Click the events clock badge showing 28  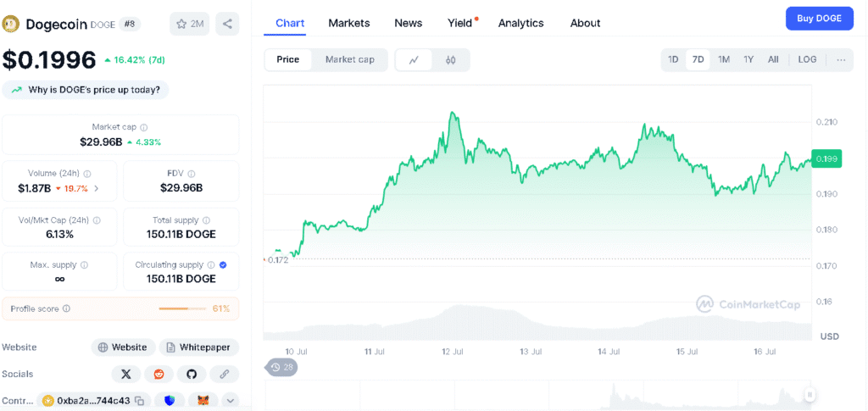(x=281, y=367)
